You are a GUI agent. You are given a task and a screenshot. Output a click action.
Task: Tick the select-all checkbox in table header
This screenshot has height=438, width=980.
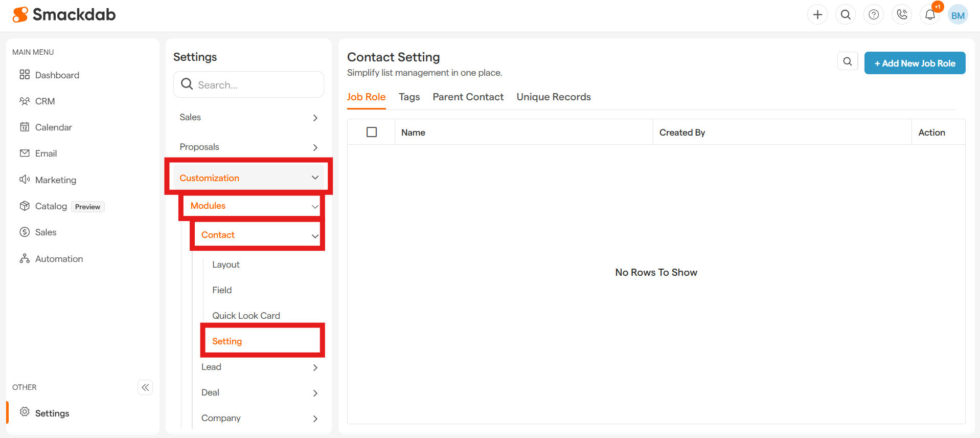click(372, 132)
